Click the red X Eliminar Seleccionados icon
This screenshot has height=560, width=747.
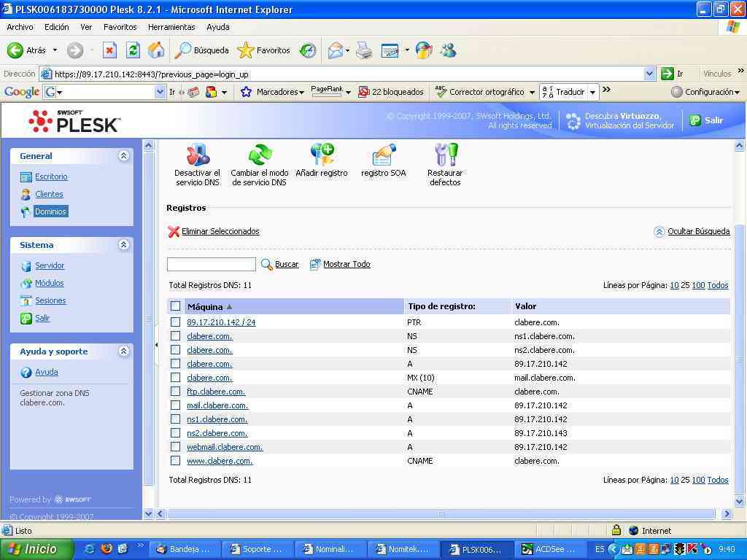tap(174, 231)
